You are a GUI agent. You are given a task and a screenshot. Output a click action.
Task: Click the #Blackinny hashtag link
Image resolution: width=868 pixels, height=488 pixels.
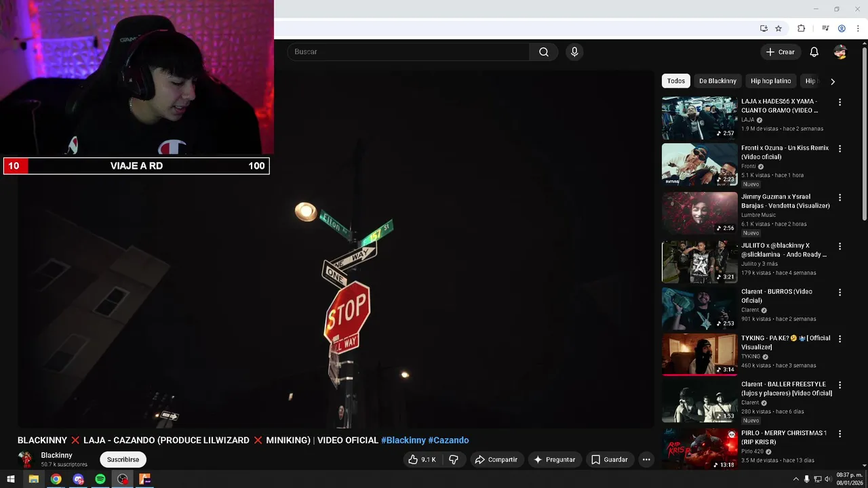[x=403, y=441]
